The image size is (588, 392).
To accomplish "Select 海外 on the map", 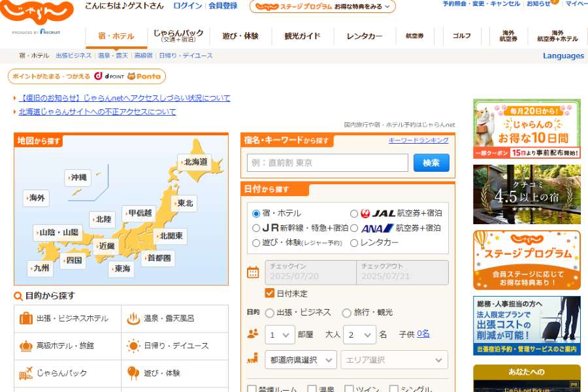I will tap(36, 198).
